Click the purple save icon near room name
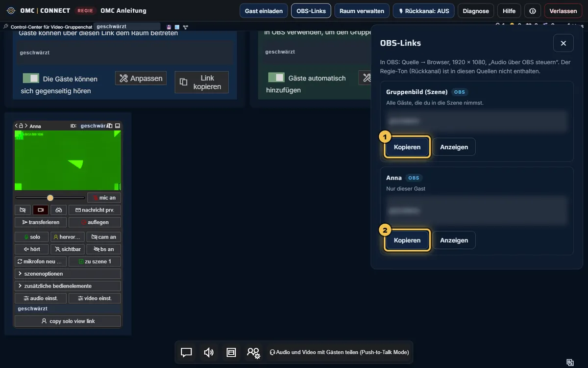This screenshot has height=368, width=588. [169, 26]
